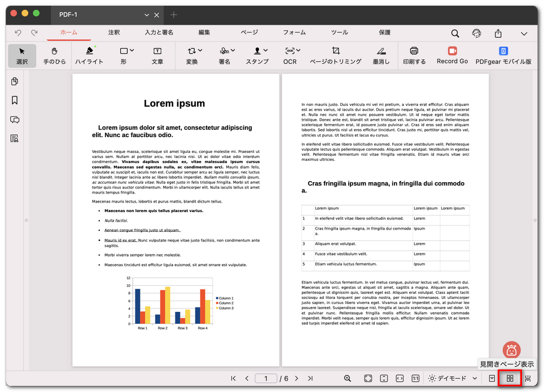Image resolution: width=544 pixels, height=392 pixels.
Task: Open the search magnifier in top bar
Action: (455, 33)
